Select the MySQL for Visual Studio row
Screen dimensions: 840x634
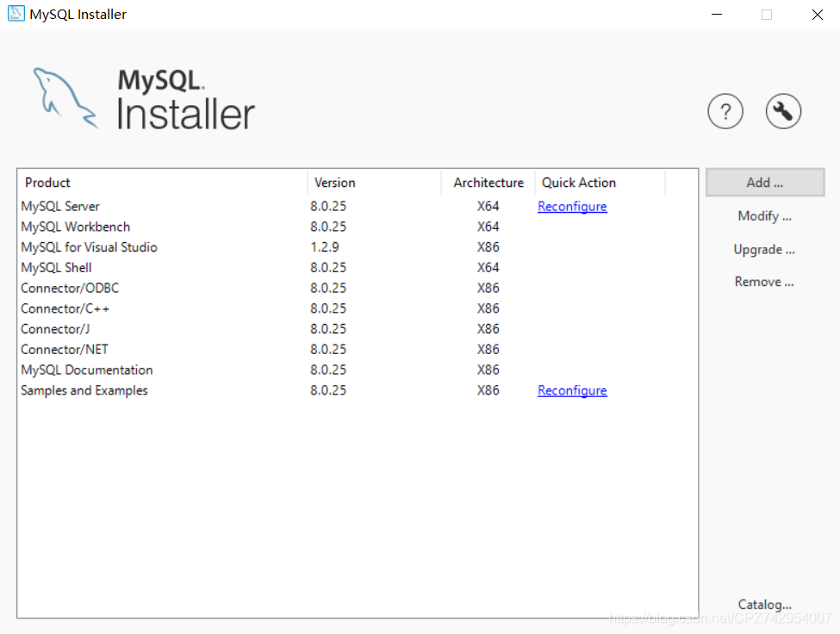click(358, 247)
